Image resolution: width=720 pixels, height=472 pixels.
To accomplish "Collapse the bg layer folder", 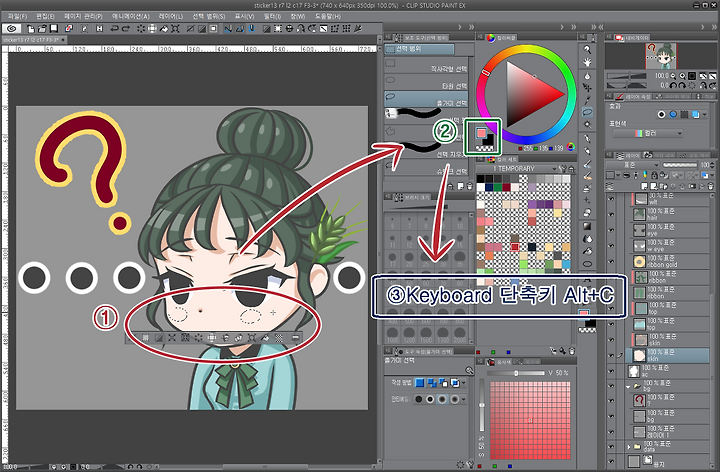I will pos(628,386).
